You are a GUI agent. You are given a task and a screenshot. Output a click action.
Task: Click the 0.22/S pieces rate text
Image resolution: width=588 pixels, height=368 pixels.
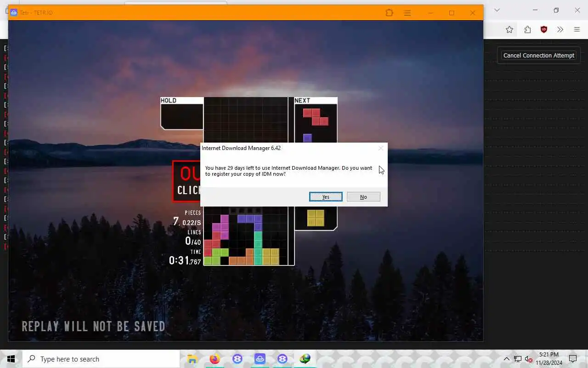pyautogui.click(x=192, y=223)
